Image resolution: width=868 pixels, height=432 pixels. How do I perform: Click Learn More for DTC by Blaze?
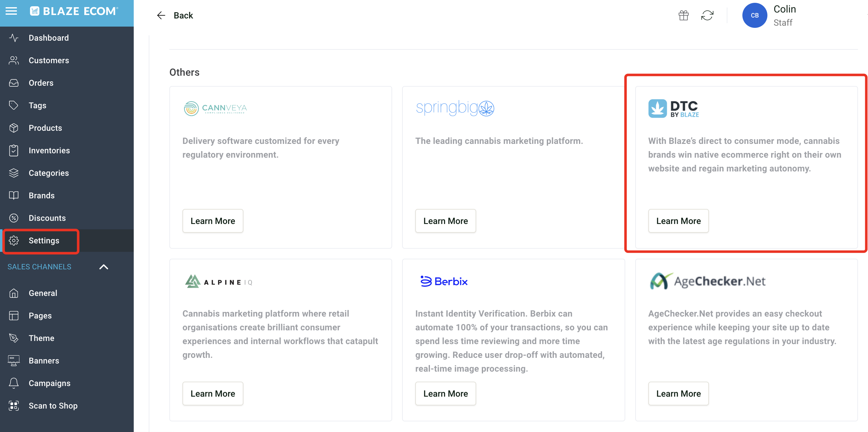[678, 221]
